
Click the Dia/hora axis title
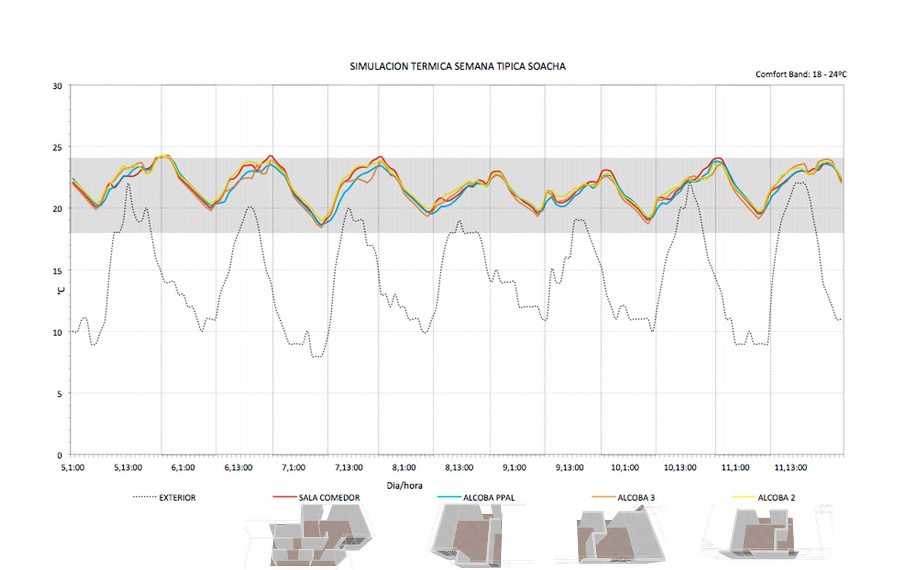point(404,485)
